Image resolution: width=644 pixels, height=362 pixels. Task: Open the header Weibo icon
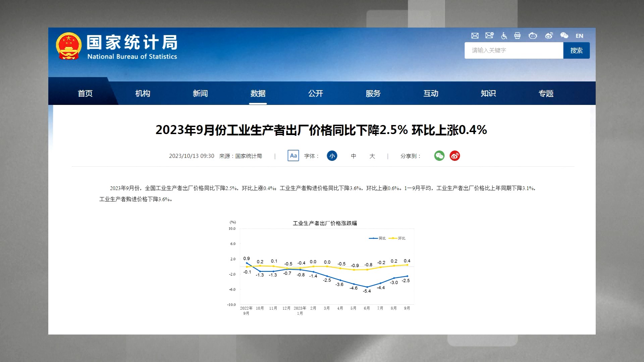click(549, 36)
